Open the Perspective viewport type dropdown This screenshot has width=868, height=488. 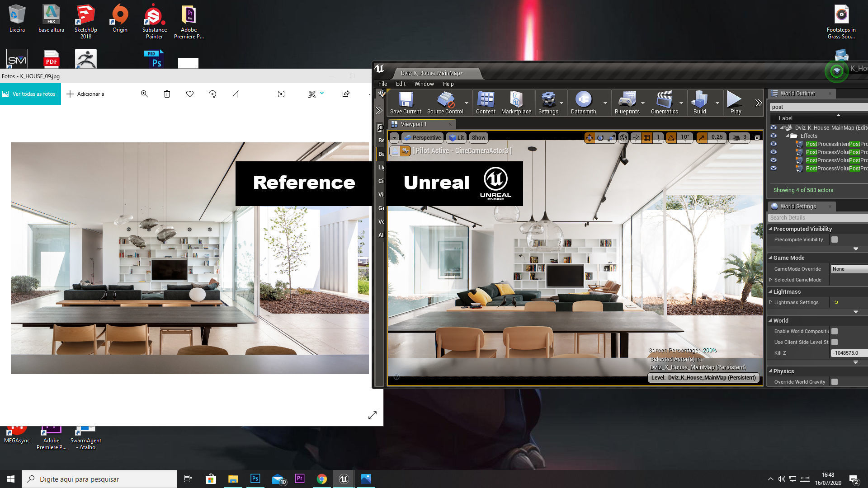pos(422,137)
